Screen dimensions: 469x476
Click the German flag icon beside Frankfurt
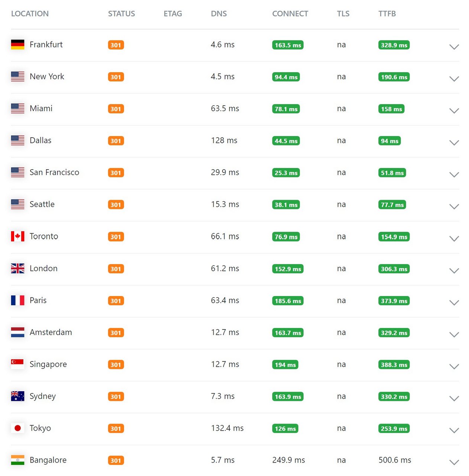(17, 45)
